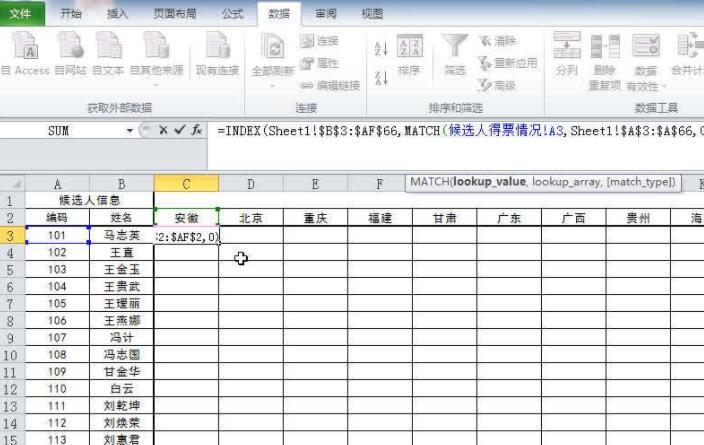Viewport: 704px width, 445px height.
Task: Click the 福建 header cell
Action: (x=380, y=218)
